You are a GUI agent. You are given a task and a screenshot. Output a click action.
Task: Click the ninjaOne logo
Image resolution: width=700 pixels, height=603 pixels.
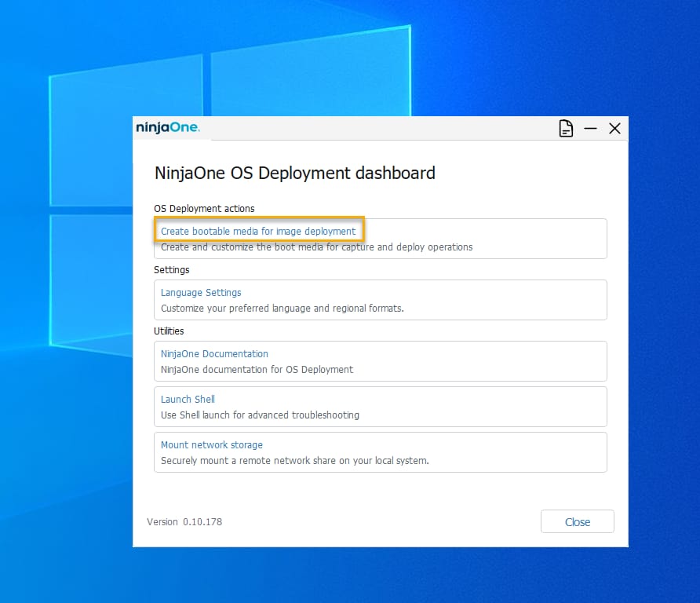170,128
